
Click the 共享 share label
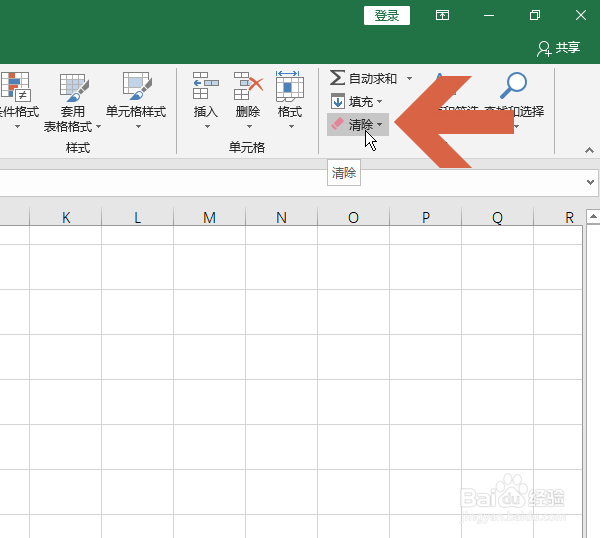point(568,48)
